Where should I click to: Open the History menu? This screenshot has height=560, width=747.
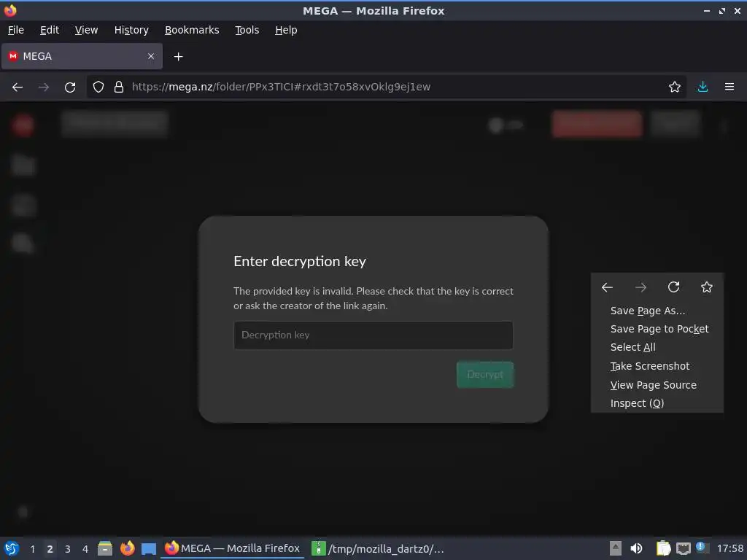131,30
